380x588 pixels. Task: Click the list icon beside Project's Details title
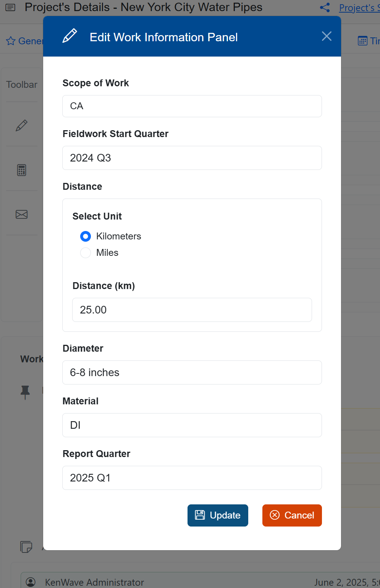11,8
